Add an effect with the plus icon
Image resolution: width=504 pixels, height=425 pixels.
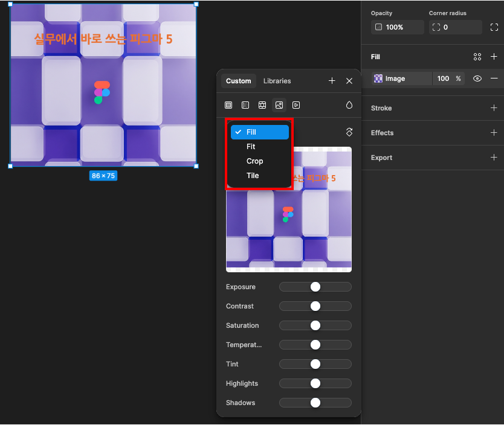494,133
